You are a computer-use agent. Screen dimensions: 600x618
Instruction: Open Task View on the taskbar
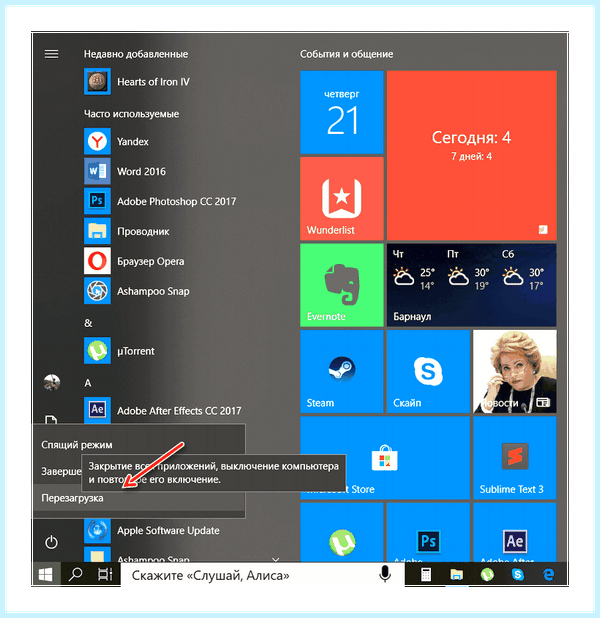click(105, 575)
